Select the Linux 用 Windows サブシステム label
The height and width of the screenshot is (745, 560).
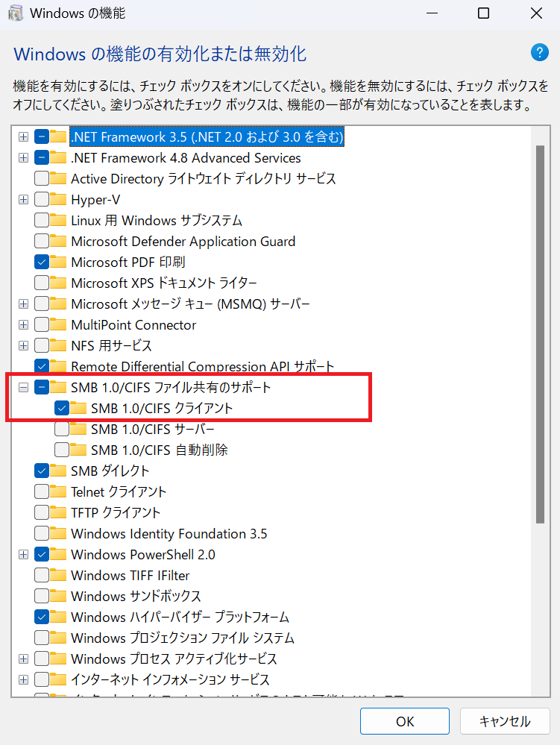pyautogui.click(x=157, y=221)
